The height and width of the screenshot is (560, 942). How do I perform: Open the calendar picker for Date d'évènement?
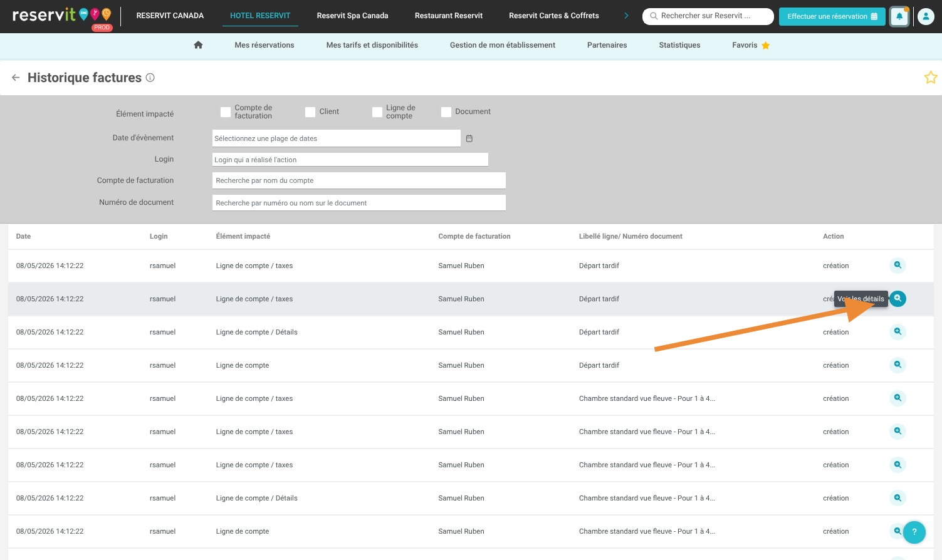click(469, 138)
